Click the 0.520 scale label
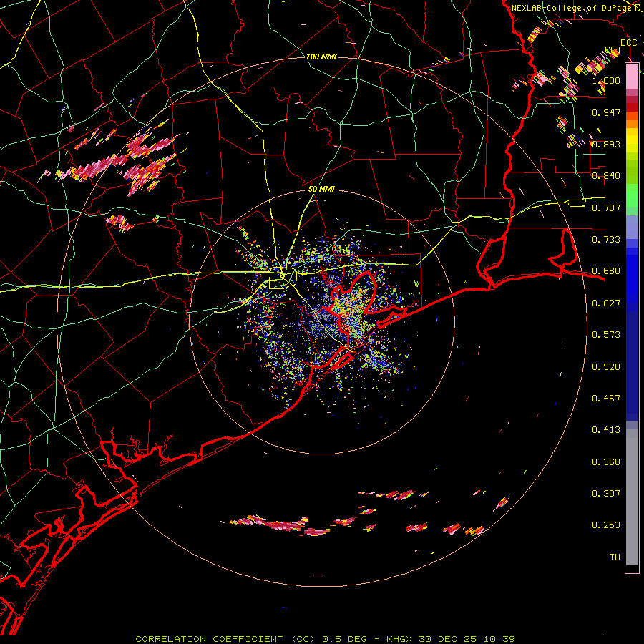Viewport: 644px width, 644px height. [x=606, y=367]
